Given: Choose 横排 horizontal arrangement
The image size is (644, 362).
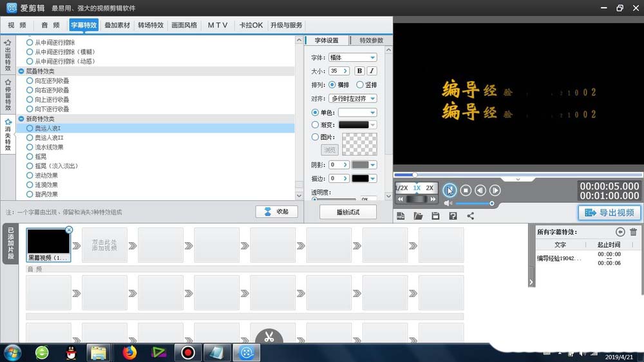Looking at the screenshot, I should click(x=332, y=84).
